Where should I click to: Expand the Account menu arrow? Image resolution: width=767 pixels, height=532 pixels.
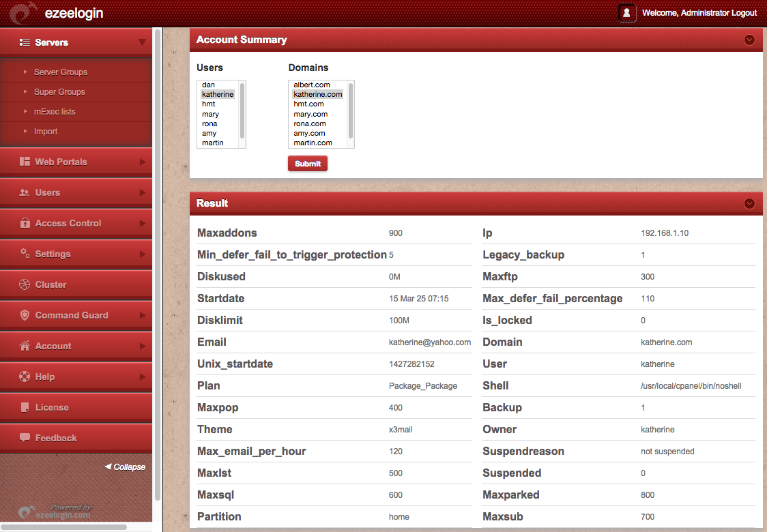point(143,346)
